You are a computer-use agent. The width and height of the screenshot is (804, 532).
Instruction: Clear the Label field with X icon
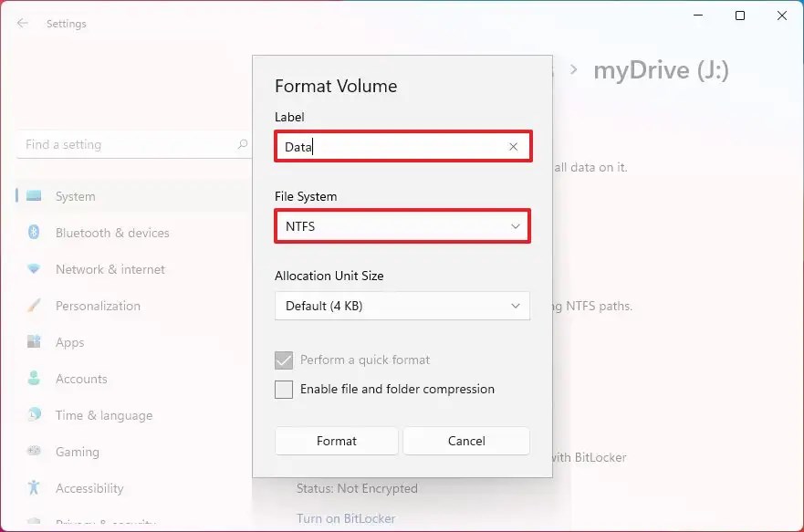click(513, 147)
